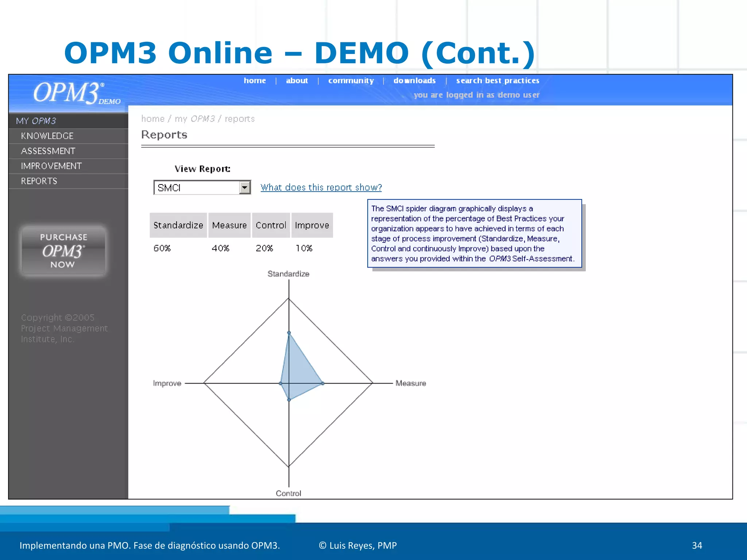Open the downloads page
The image size is (747, 560).
pyautogui.click(x=414, y=81)
